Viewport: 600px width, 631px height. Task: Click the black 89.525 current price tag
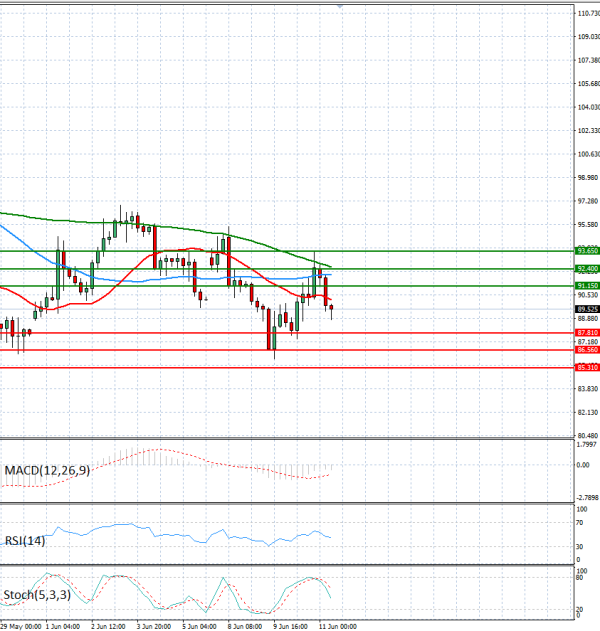pyautogui.click(x=587, y=309)
